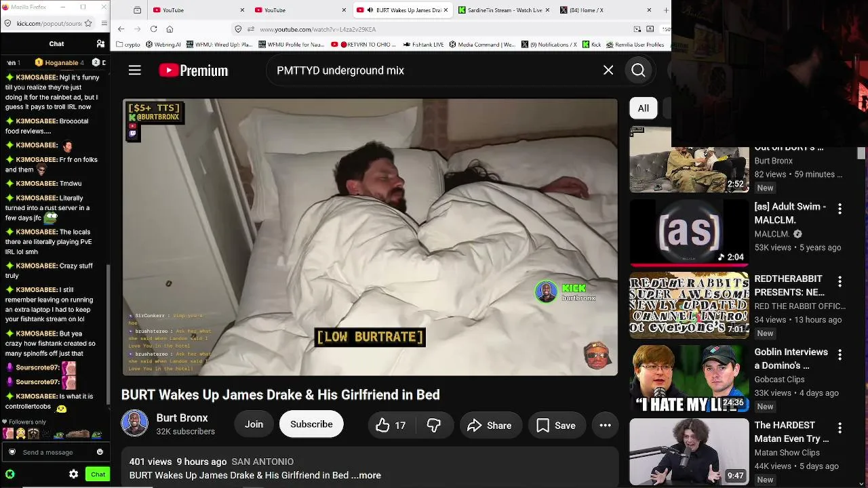The image size is (868, 488).
Task: Open Kick chat settings gear
Action: (x=73, y=474)
